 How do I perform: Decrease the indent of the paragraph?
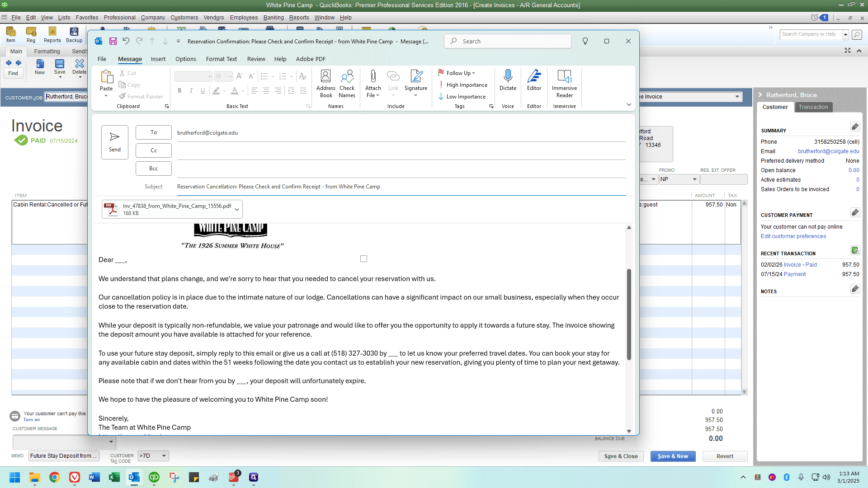[291, 91]
